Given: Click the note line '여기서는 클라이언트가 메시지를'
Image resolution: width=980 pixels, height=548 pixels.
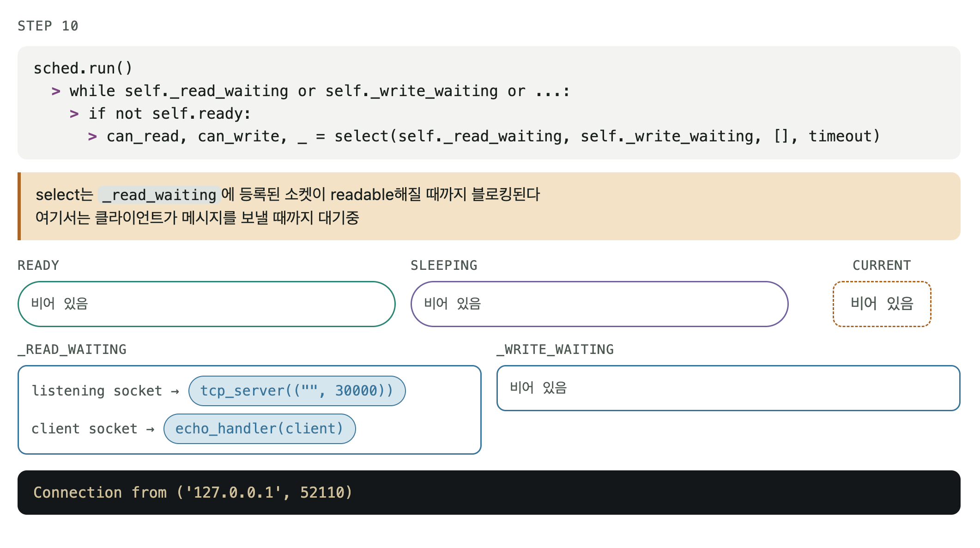Looking at the screenshot, I should coord(197,218).
